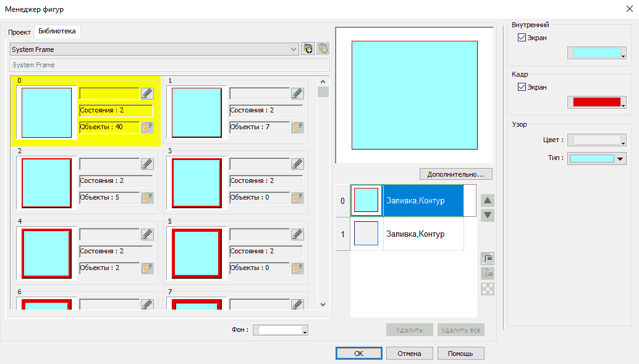
Task: Click scrollbar up arrow in shape library
Action: click(x=323, y=82)
